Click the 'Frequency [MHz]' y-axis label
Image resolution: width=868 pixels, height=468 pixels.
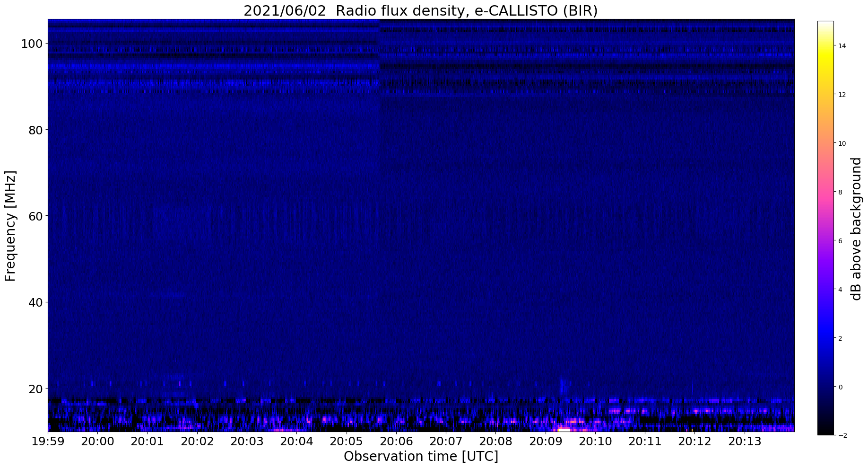click(x=10, y=226)
